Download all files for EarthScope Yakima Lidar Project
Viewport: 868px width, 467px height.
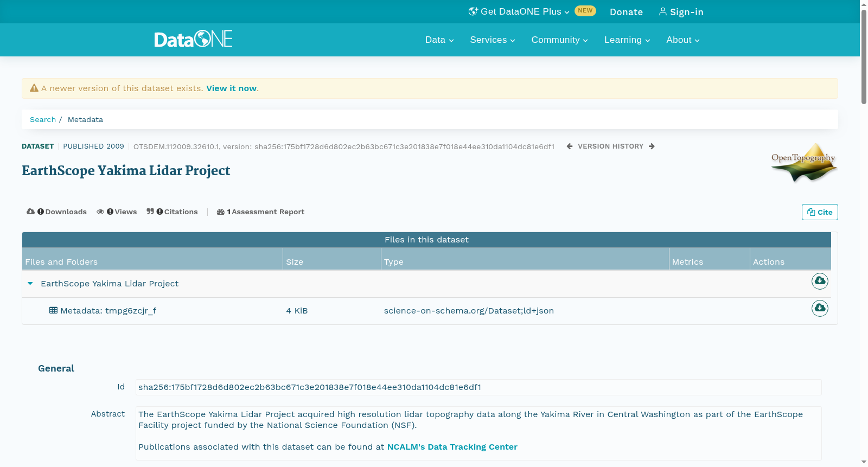click(x=820, y=281)
